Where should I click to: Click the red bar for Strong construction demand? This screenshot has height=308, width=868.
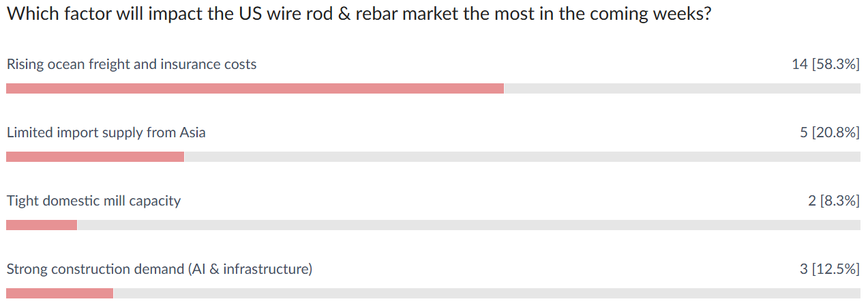click(59, 294)
